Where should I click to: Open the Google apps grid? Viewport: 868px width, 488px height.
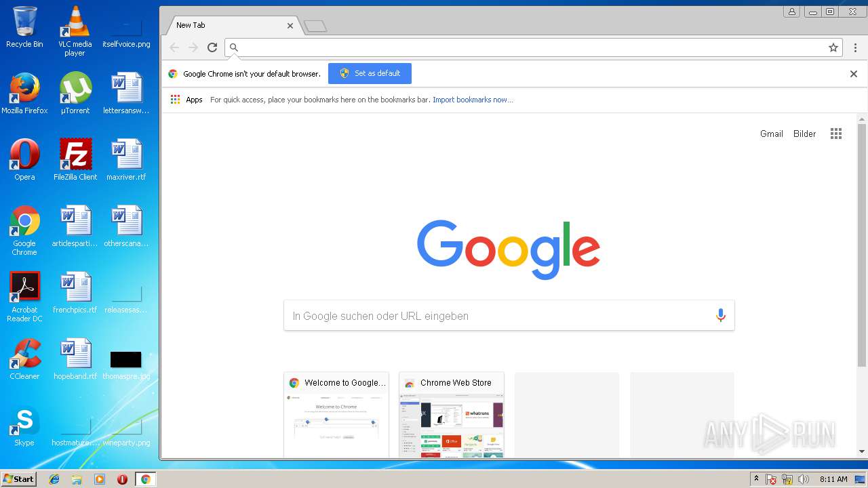(x=836, y=134)
